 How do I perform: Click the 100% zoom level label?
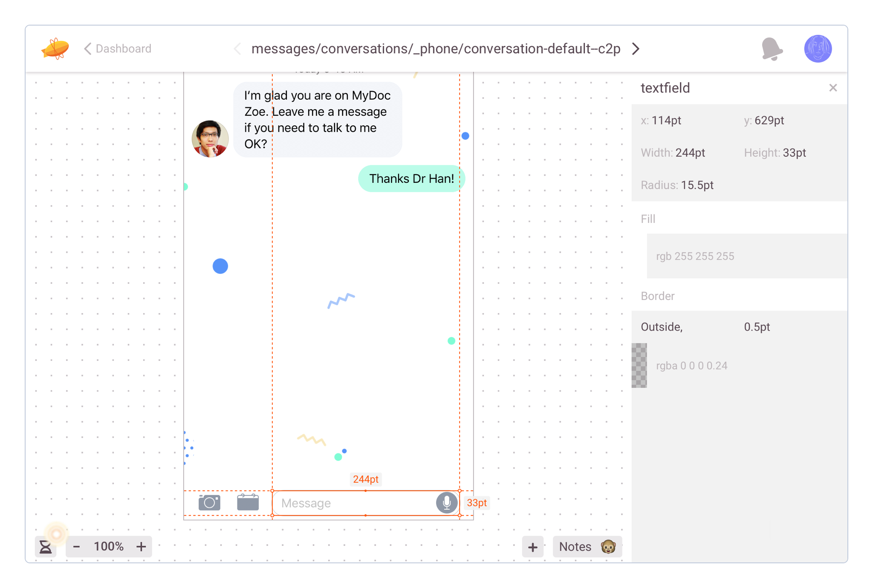click(109, 547)
